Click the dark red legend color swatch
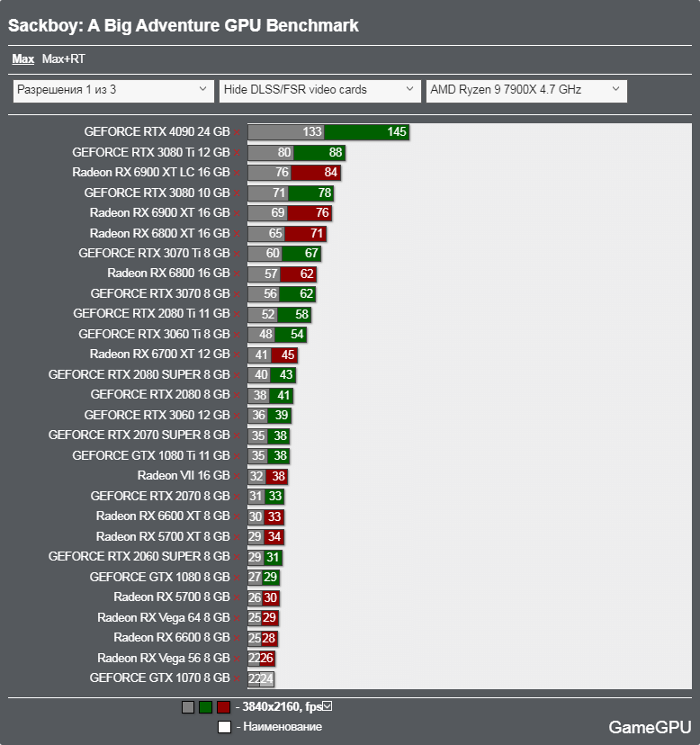Screen dimensions: 700x745 click(x=223, y=707)
